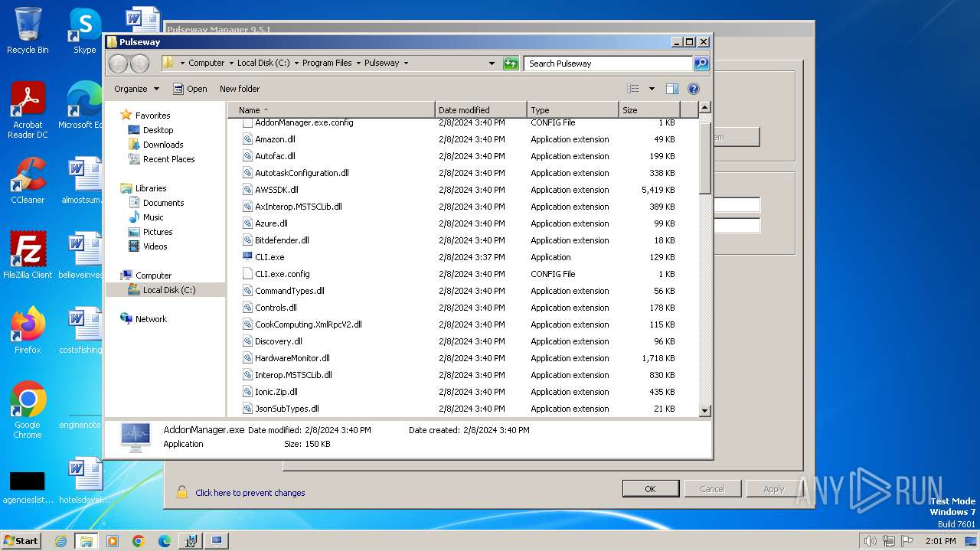Select Documents library

pyautogui.click(x=163, y=203)
